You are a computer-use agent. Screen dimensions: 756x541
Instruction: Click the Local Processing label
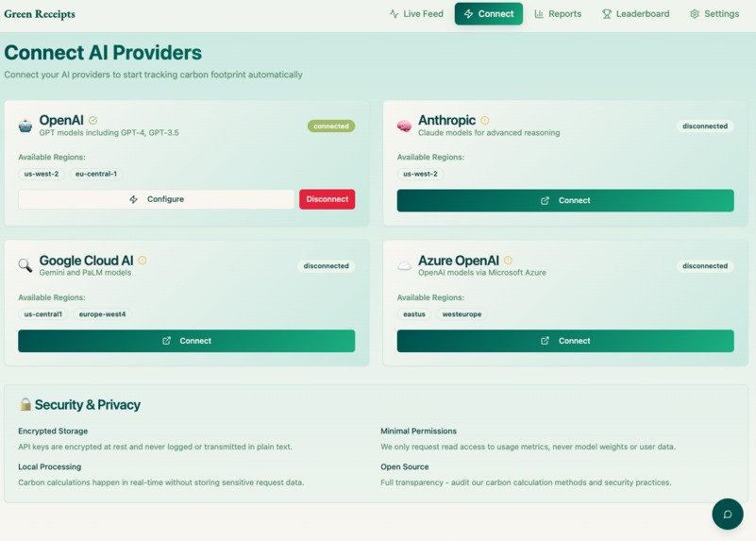(50, 466)
